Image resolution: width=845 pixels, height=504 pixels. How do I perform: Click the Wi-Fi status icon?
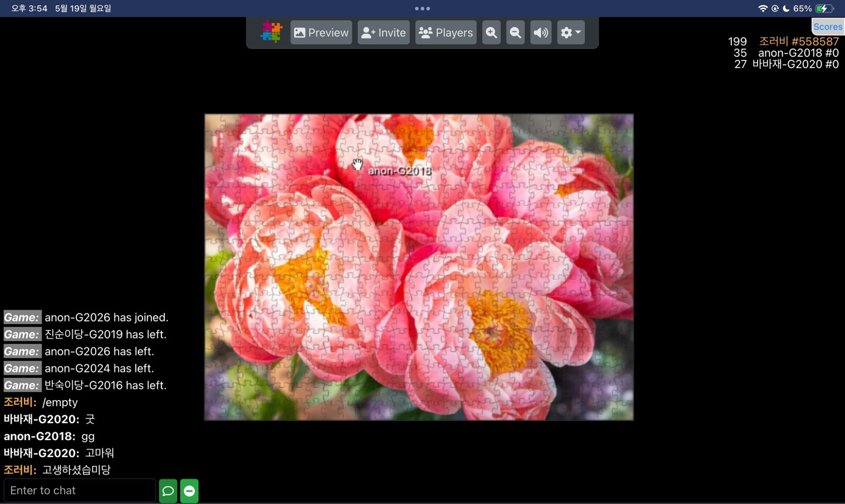pyautogui.click(x=763, y=8)
